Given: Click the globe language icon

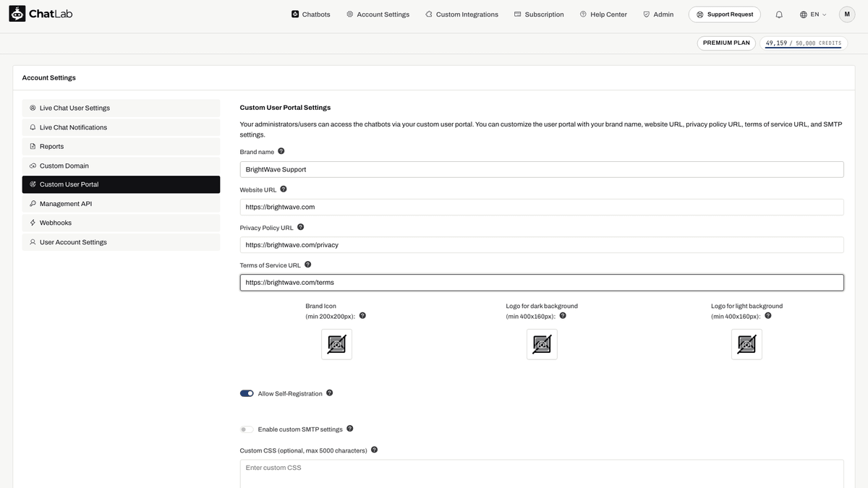Looking at the screenshot, I should click(804, 14).
